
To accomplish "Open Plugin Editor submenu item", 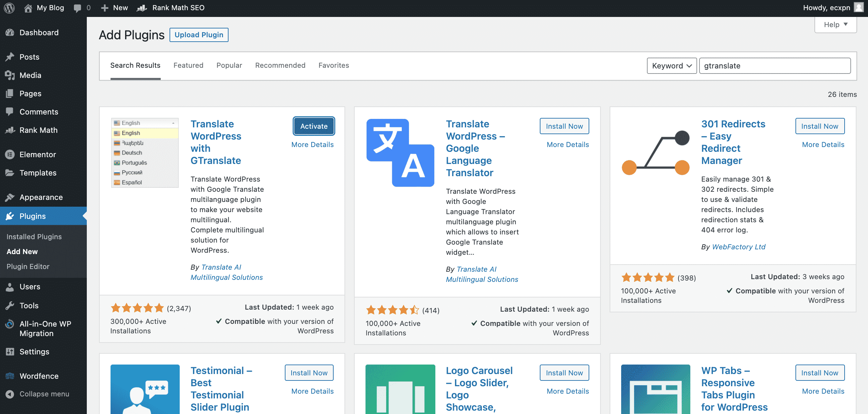I will pyautogui.click(x=28, y=267).
